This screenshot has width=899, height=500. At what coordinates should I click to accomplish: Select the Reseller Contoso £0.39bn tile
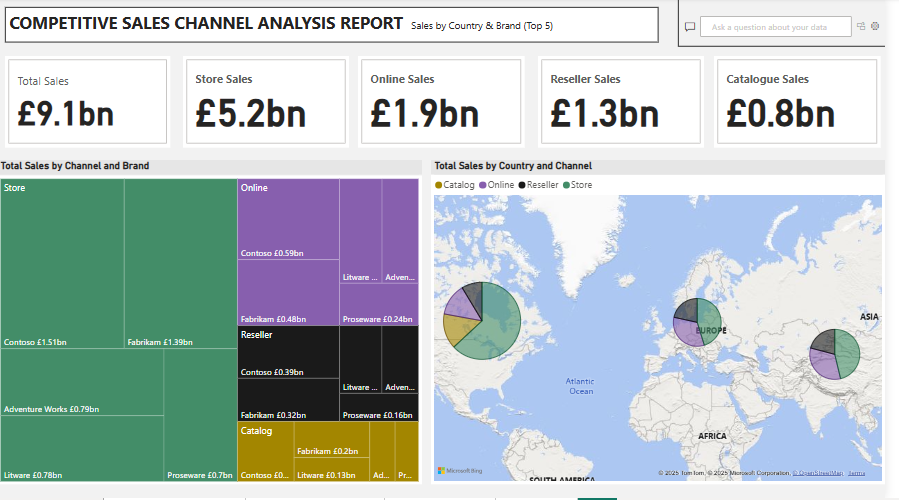pyautogui.click(x=288, y=352)
